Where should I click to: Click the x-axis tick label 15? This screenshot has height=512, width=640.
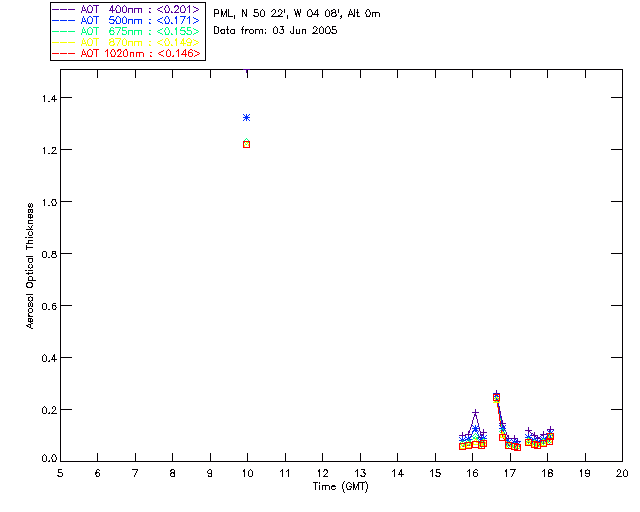(x=435, y=473)
